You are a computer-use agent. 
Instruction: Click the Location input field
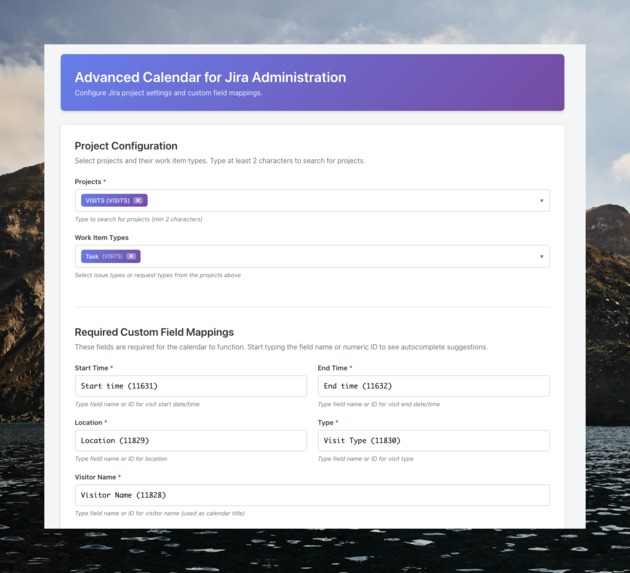click(x=191, y=440)
